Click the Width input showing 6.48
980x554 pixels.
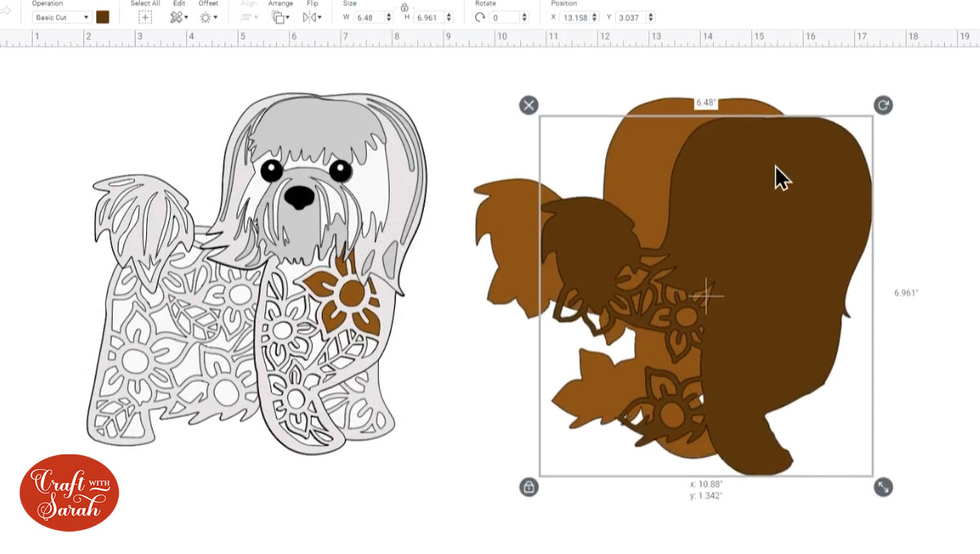tap(367, 16)
